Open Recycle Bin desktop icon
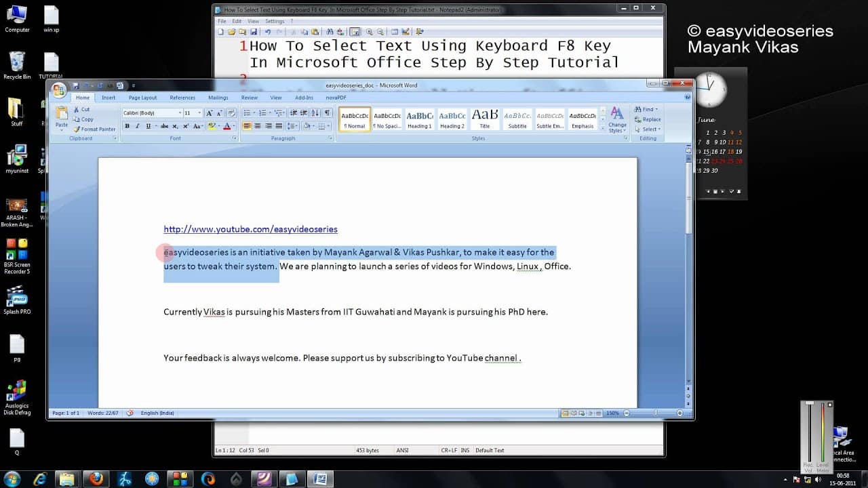868x488 pixels. (x=18, y=66)
